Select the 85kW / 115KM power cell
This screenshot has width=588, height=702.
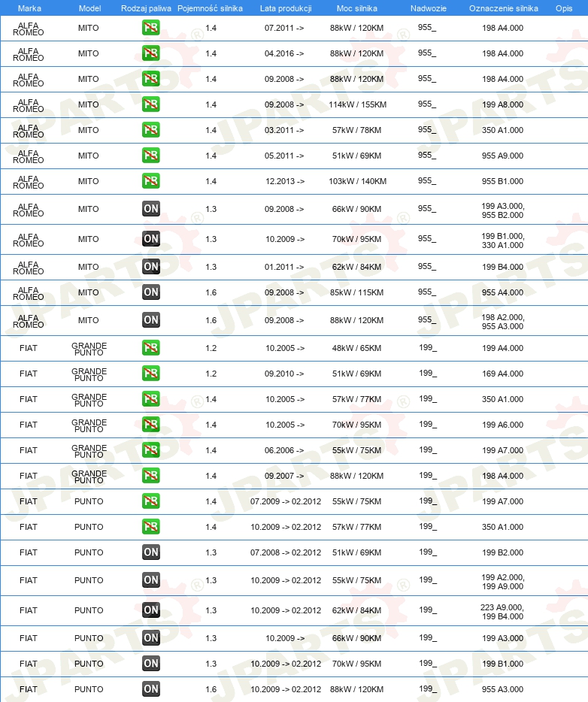[357, 292]
